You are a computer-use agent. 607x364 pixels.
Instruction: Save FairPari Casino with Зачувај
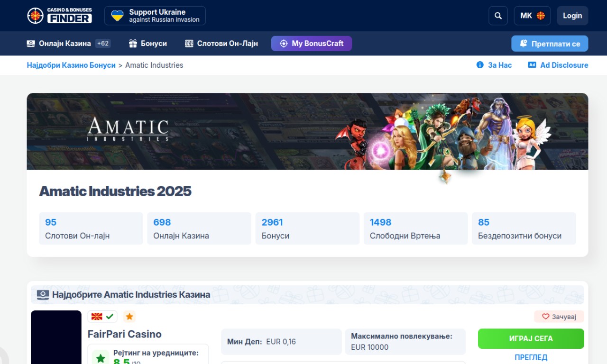(x=559, y=317)
